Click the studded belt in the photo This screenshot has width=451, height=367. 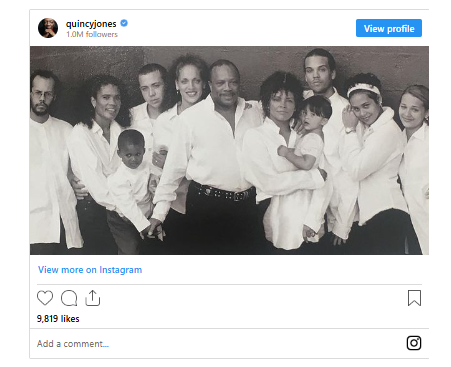[223, 193]
